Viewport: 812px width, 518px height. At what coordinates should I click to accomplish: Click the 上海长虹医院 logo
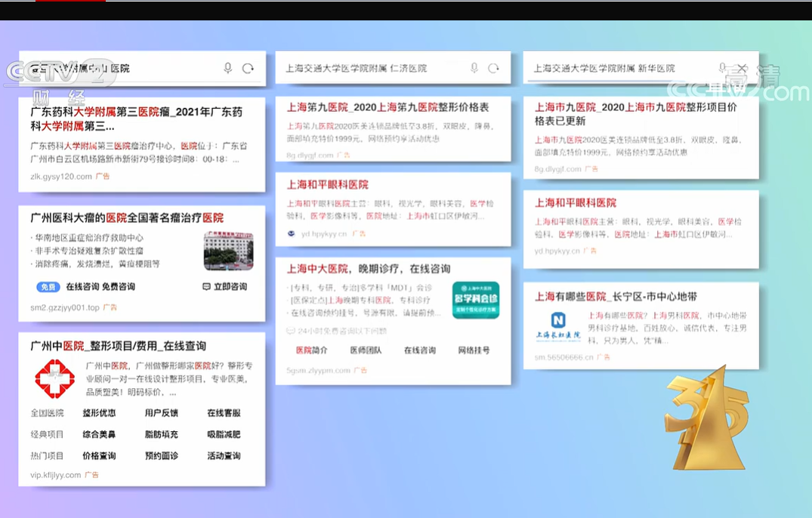[x=558, y=326]
